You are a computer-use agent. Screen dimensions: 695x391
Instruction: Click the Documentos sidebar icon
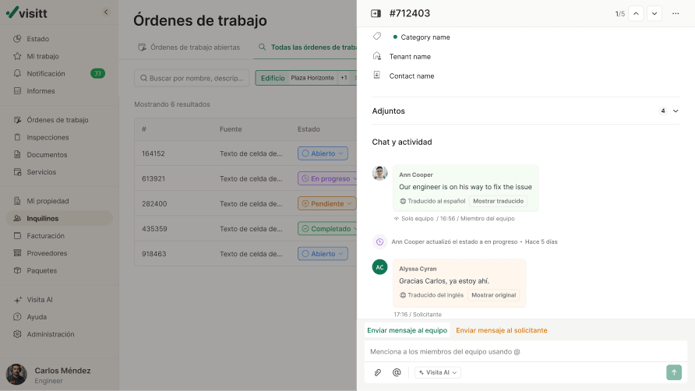pyautogui.click(x=17, y=154)
